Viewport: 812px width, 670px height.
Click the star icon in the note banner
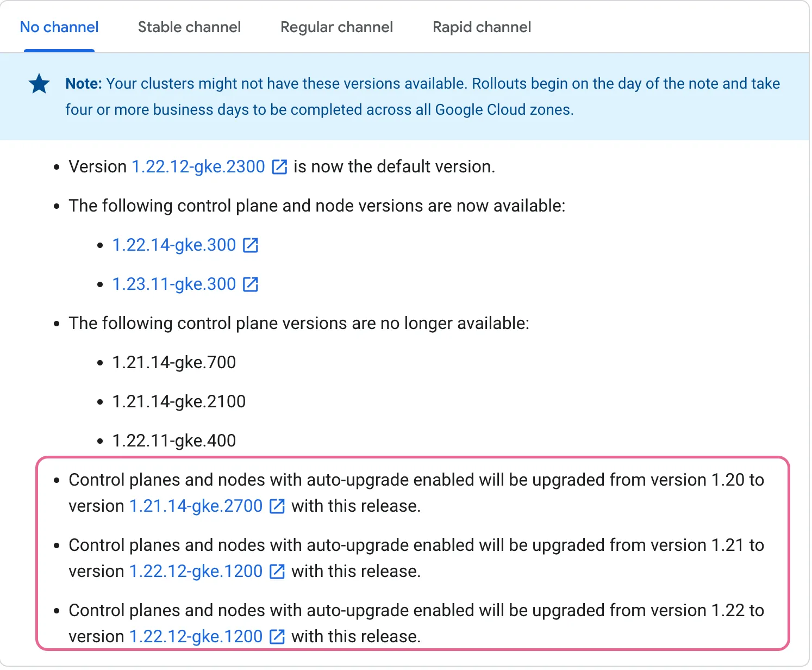coord(39,84)
